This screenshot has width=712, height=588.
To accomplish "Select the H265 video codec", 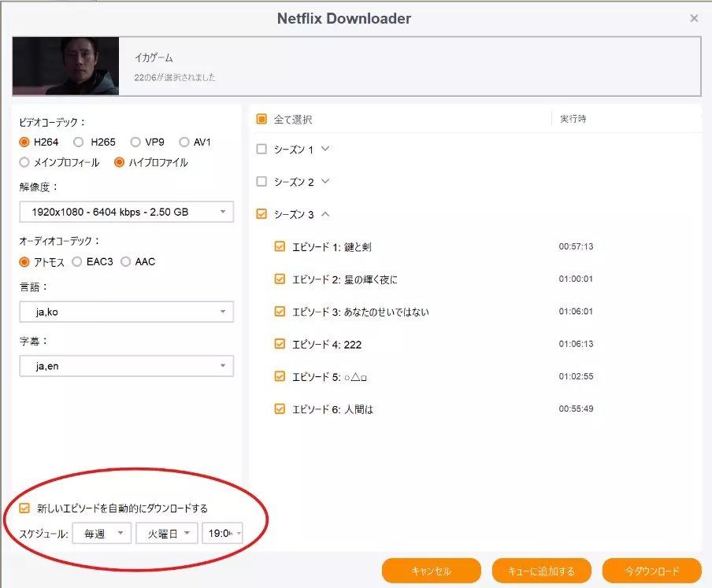I will pyautogui.click(x=79, y=142).
